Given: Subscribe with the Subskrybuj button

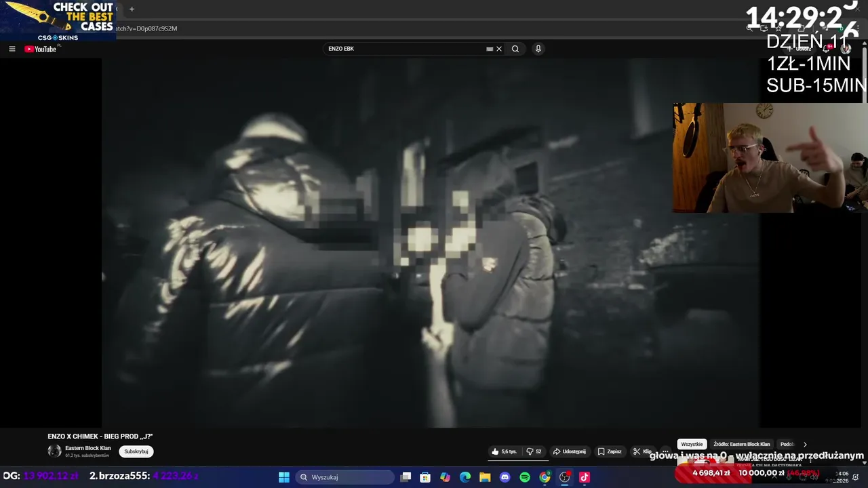Looking at the screenshot, I should coord(136,451).
